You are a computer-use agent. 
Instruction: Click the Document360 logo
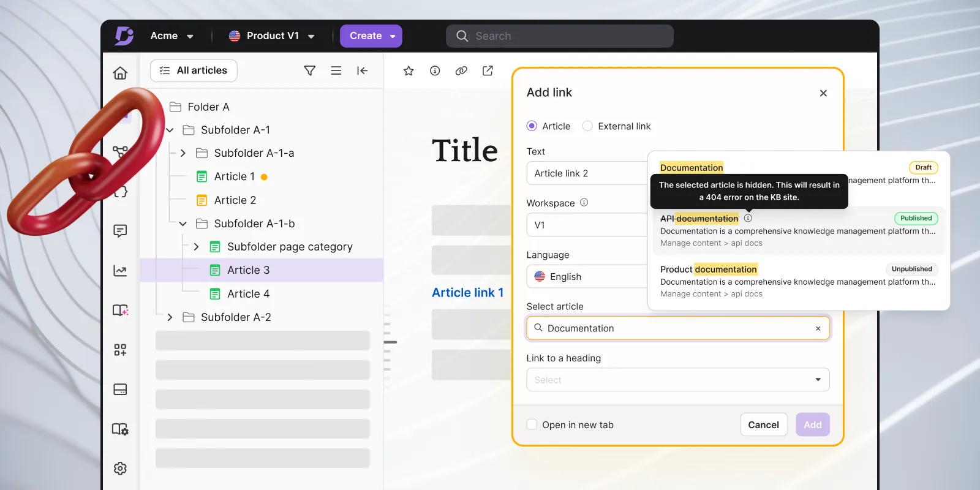(124, 36)
